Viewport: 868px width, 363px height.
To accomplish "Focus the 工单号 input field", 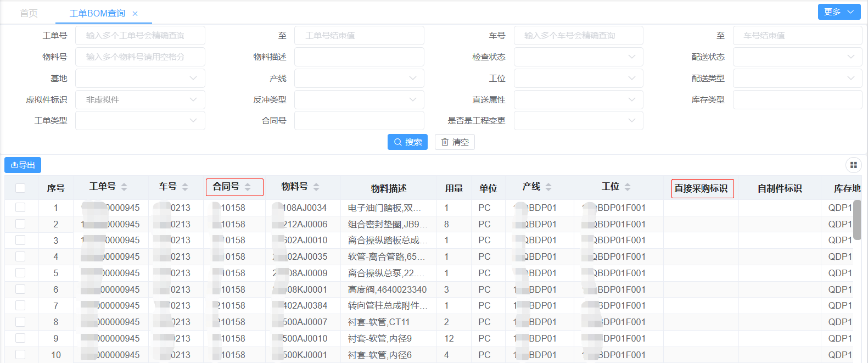I will click(140, 35).
